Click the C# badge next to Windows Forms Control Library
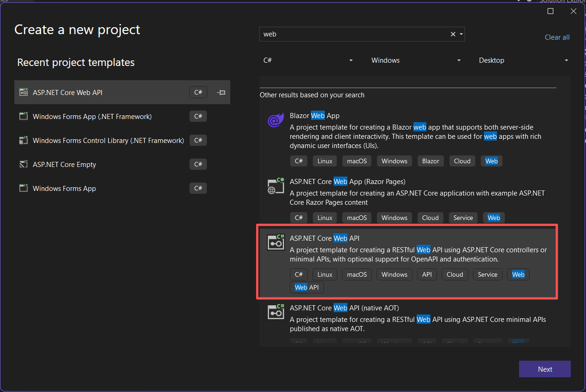The width and height of the screenshot is (586, 392). (x=198, y=140)
